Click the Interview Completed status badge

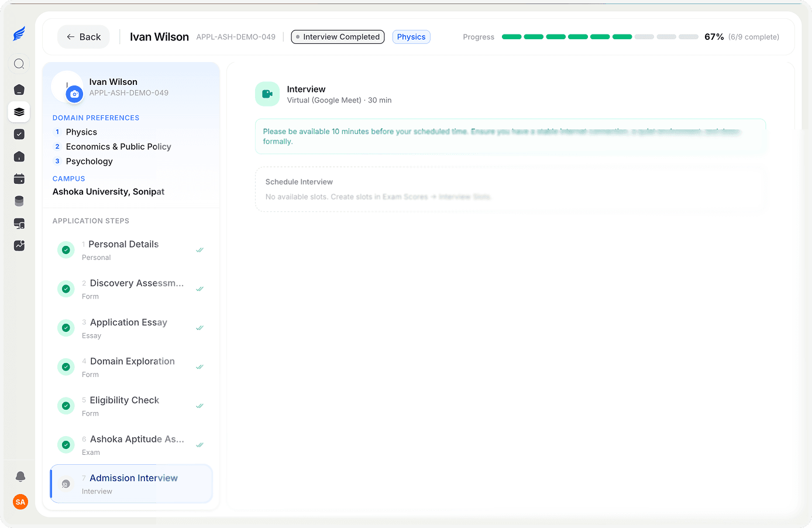[338, 37]
